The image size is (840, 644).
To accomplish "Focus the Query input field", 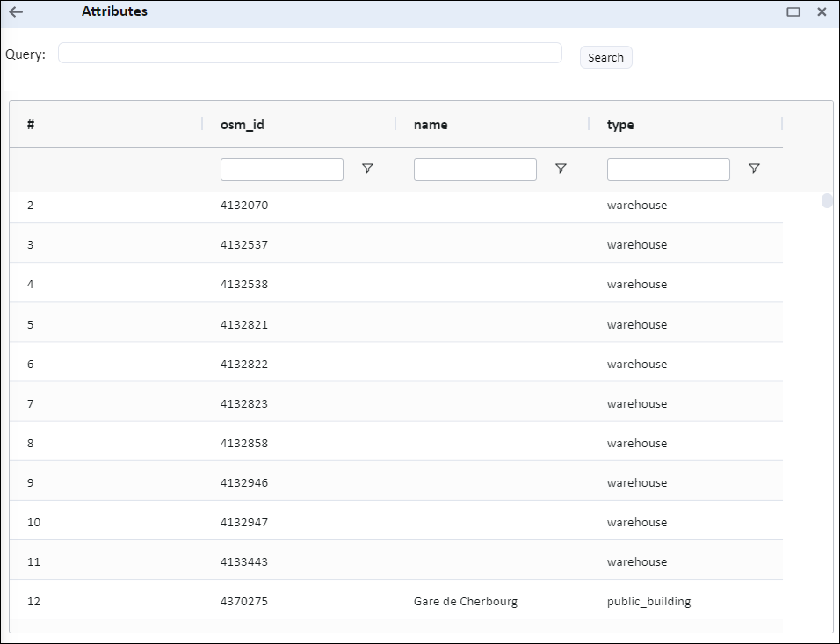I will (x=309, y=54).
